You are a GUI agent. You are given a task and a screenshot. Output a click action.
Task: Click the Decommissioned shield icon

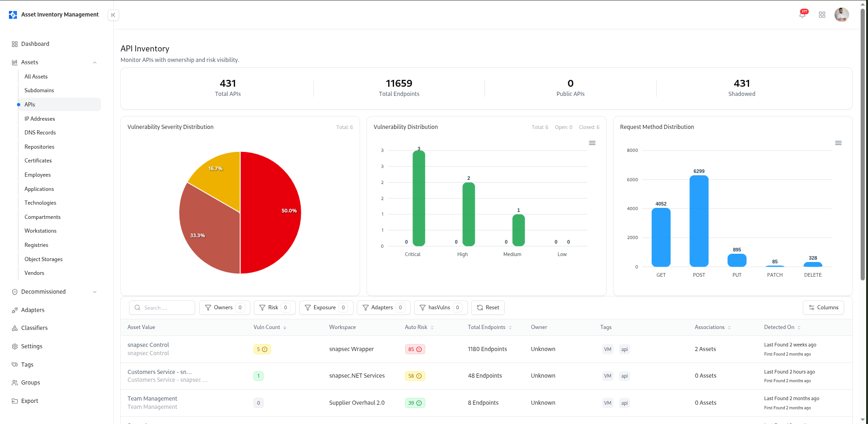[15, 292]
